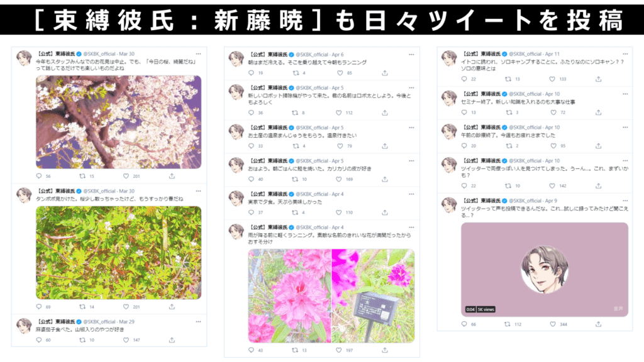Open the profile avatar on the Apr 10 seminar tweet

[449, 99]
